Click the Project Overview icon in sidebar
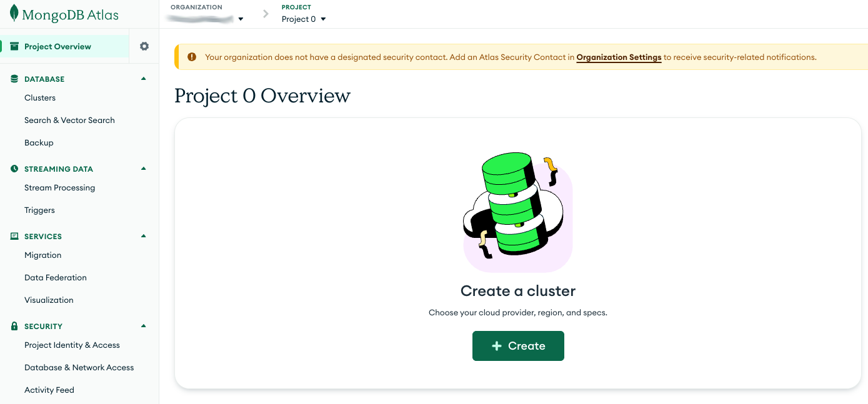Image resolution: width=868 pixels, height=404 pixels. (14, 46)
